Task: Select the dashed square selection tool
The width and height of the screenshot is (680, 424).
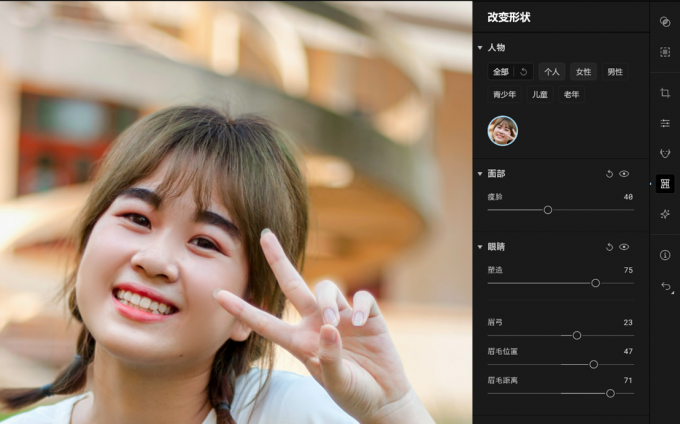Action: [665, 52]
